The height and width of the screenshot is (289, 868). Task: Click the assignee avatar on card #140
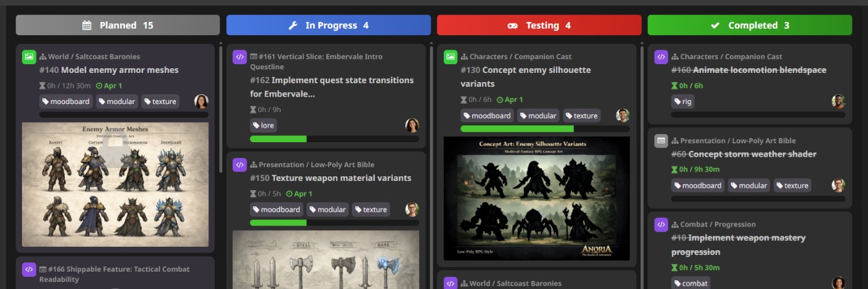(201, 101)
